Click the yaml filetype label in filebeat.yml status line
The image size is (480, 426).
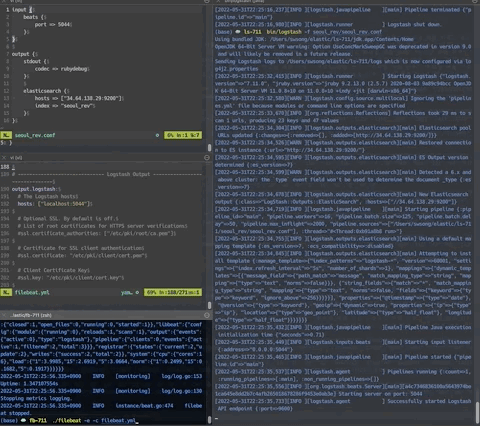(x=126, y=292)
